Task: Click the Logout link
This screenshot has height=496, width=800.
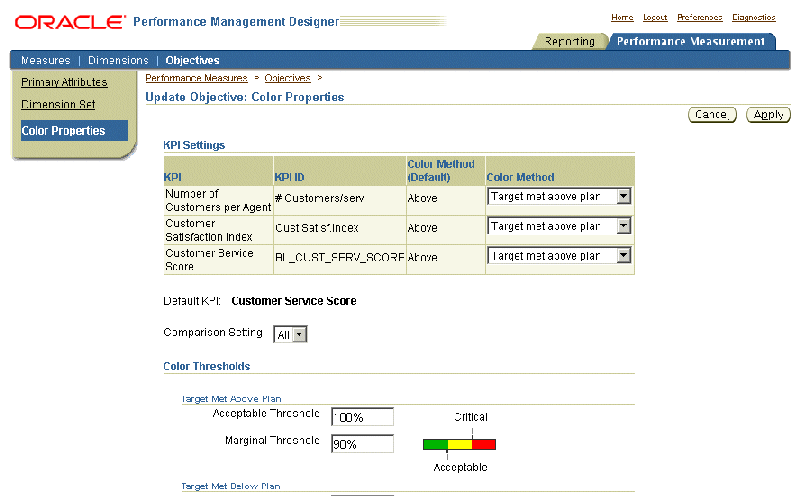Action: pos(655,17)
